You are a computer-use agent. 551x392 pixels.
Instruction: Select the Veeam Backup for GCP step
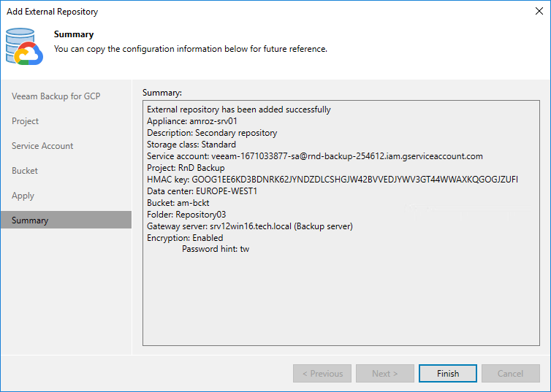coord(56,96)
